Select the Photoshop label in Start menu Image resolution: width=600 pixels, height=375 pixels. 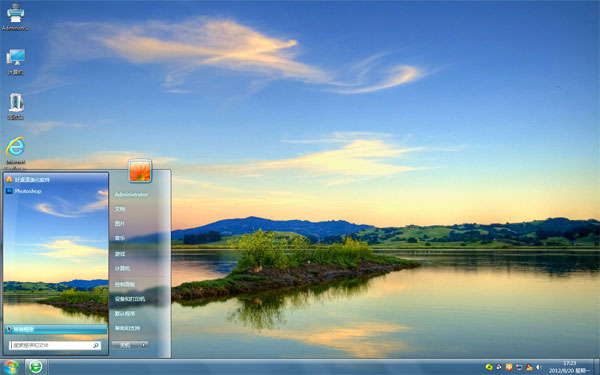pos(28,191)
